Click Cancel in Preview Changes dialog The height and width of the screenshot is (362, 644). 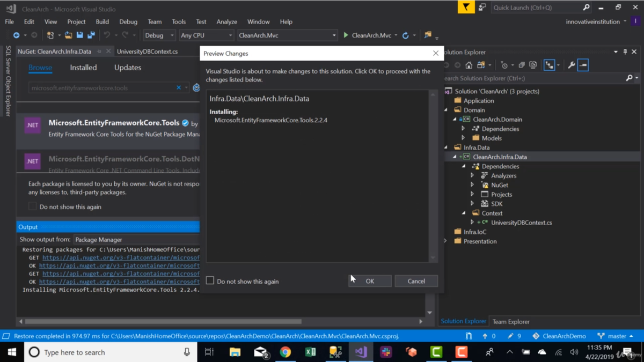416,281
